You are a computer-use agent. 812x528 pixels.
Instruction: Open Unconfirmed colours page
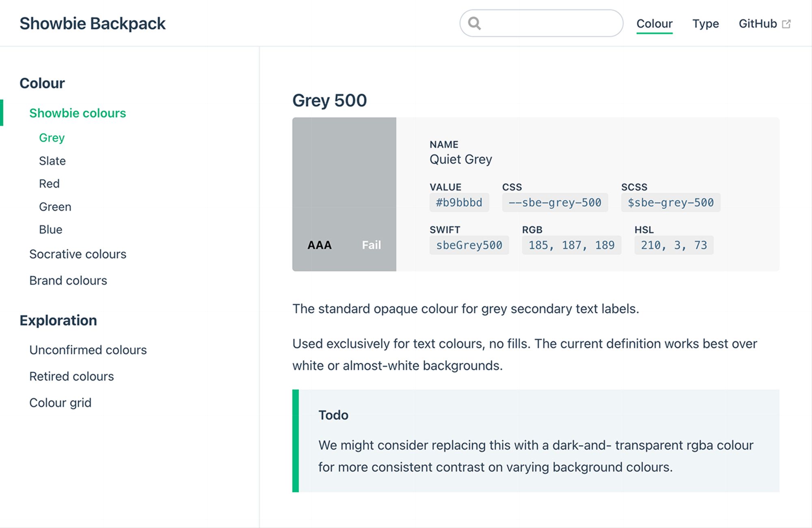coord(88,350)
